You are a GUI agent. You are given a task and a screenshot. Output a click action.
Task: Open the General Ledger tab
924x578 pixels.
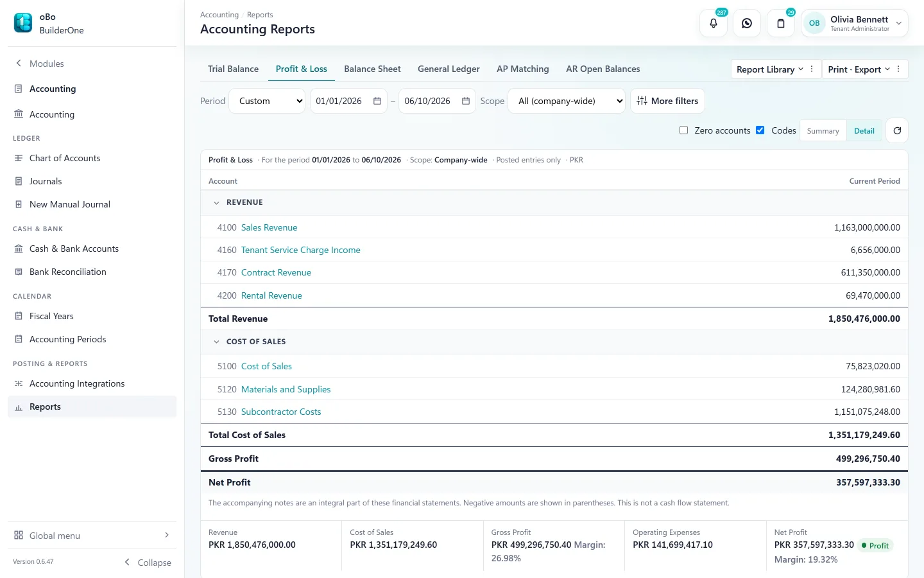point(449,69)
